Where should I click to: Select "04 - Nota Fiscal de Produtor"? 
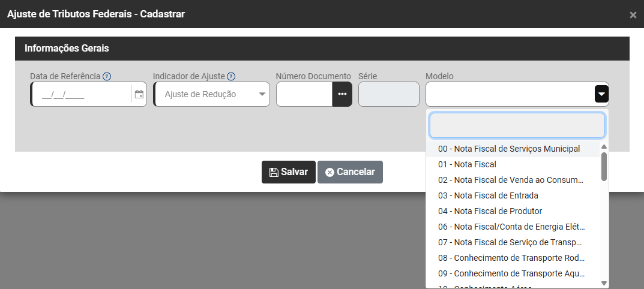(490, 211)
